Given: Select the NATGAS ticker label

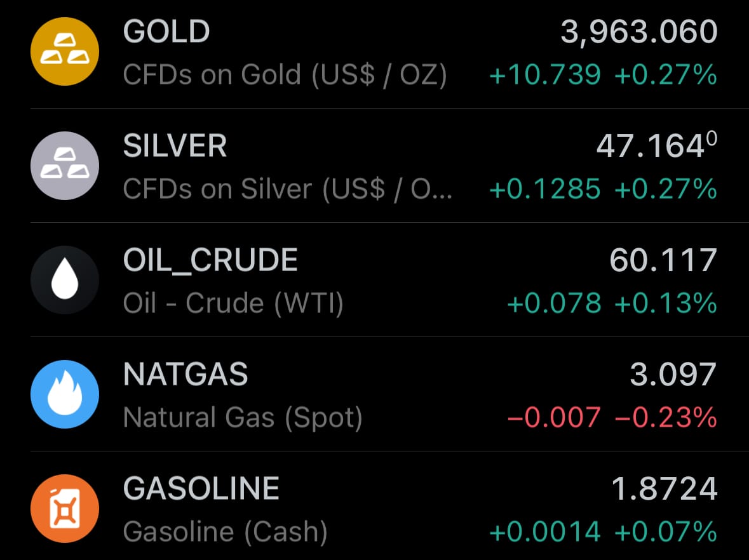Looking at the screenshot, I should [186, 375].
